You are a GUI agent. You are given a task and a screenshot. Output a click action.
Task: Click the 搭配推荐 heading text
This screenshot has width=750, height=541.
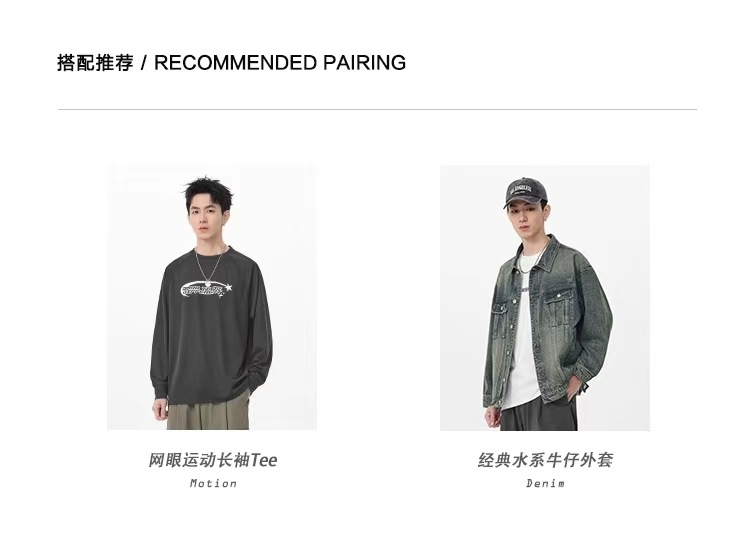point(95,63)
